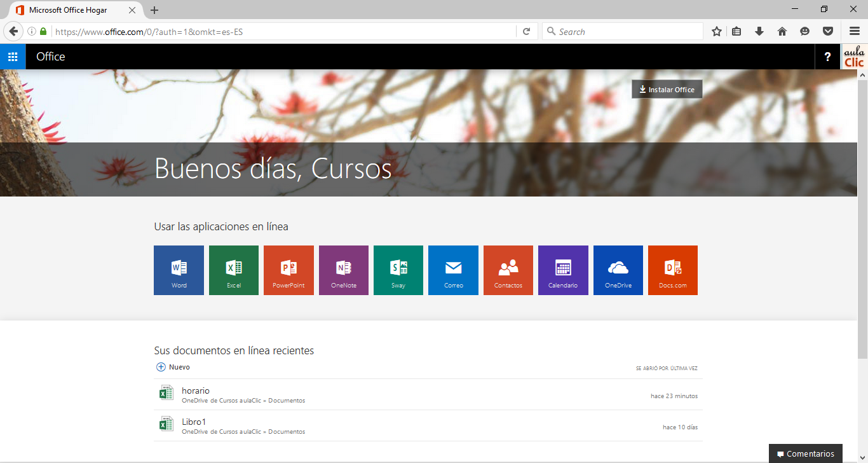This screenshot has height=463, width=868.
Task: Click the scrollbar up arrow
Action: point(862,74)
